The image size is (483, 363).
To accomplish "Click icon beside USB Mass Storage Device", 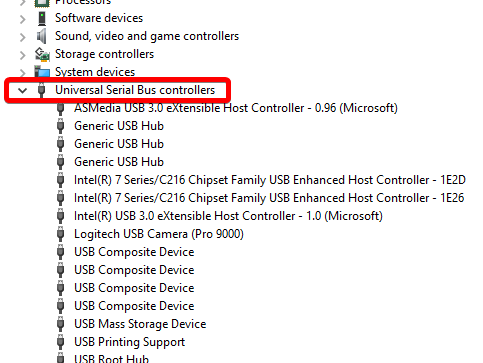I will click(60, 324).
